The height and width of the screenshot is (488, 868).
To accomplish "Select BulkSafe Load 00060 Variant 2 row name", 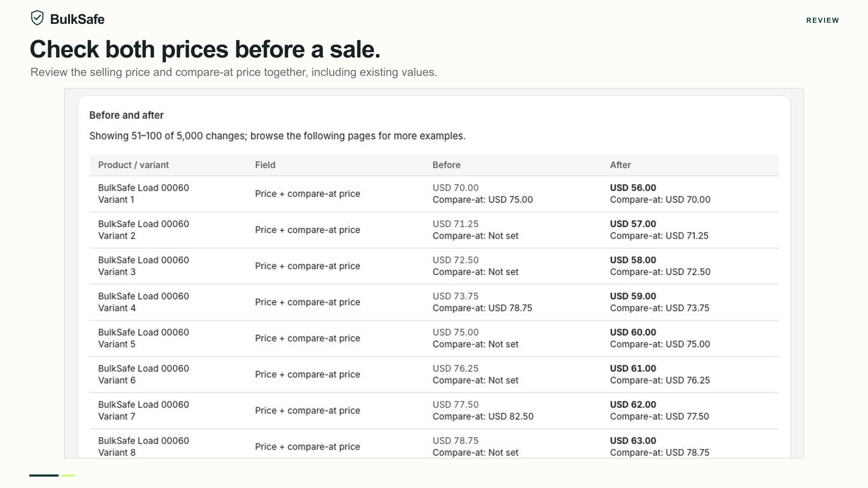I will coord(144,230).
